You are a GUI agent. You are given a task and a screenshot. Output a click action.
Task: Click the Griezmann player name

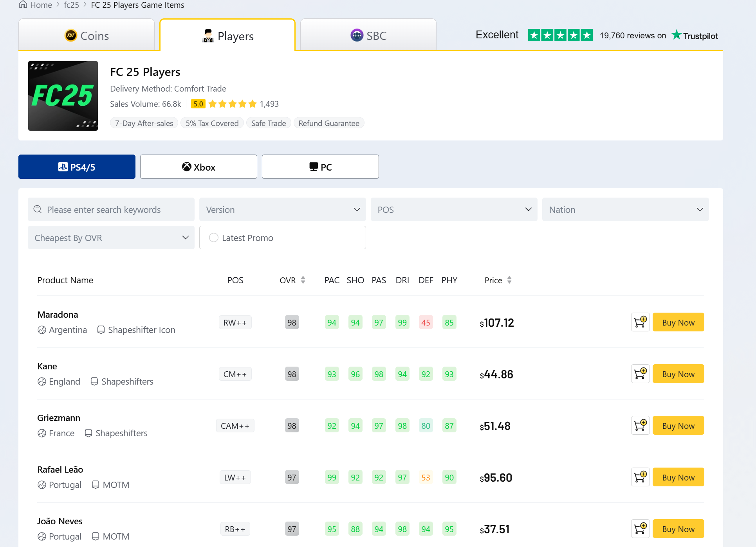59,418
